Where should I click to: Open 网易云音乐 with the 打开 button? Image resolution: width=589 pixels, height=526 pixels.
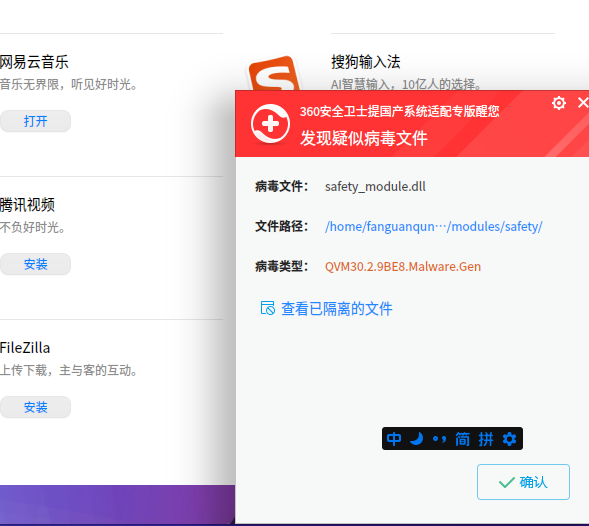tap(35, 121)
